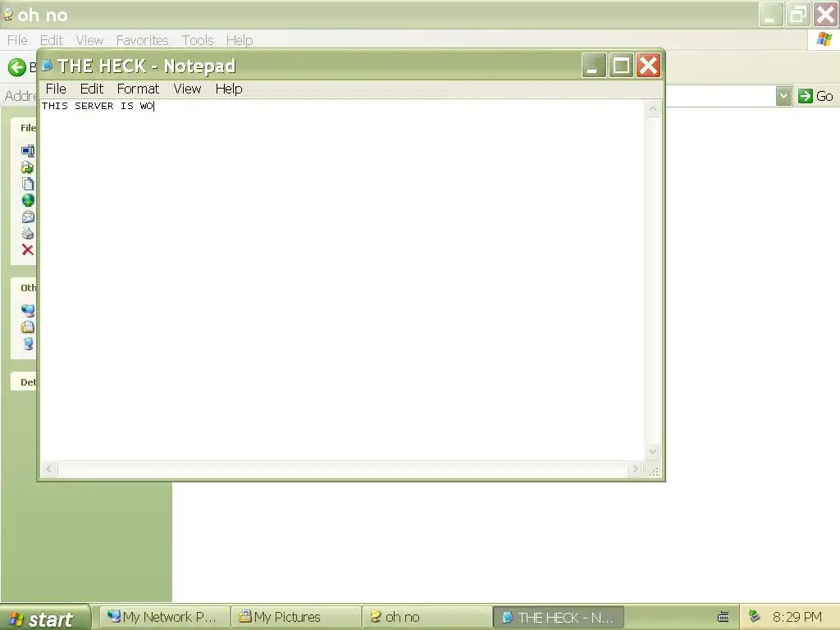Switch to oh no taskbar button

427,617
